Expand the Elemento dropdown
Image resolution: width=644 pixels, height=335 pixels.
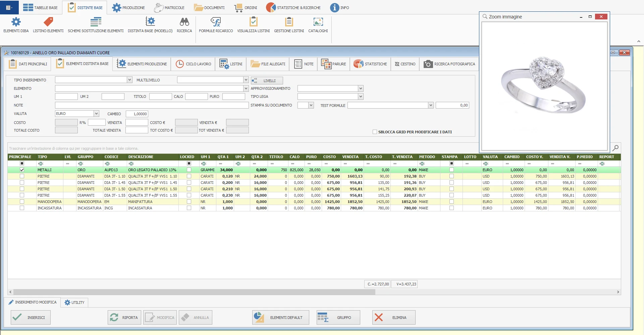click(x=246, y=88)
